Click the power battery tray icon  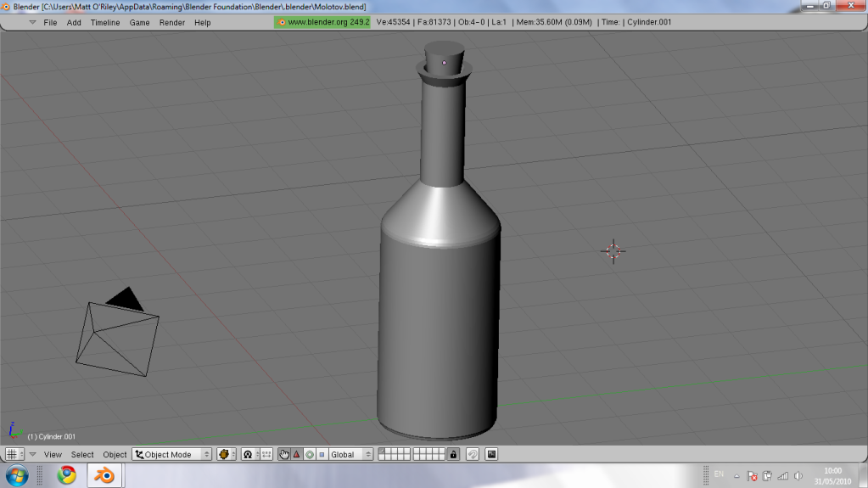click(x=767, y=476)
